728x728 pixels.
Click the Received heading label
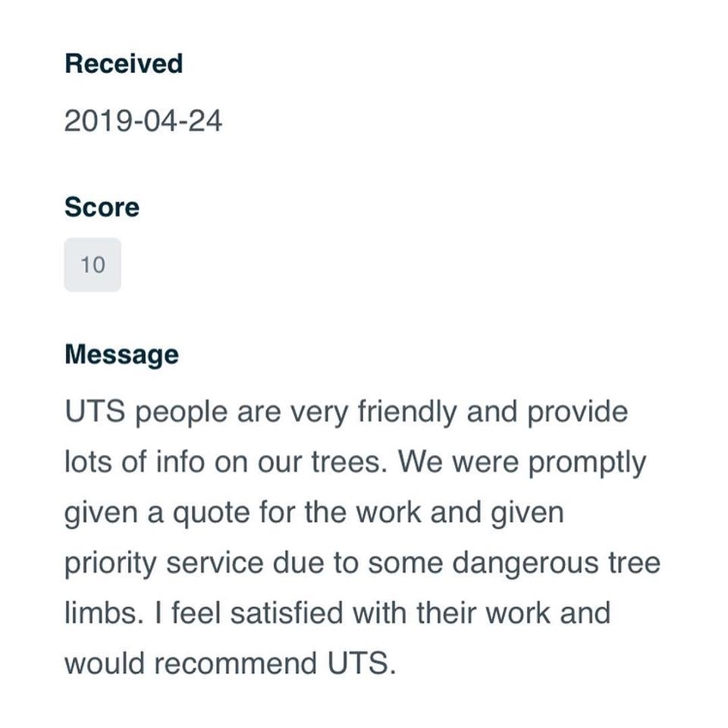(124, 64)
